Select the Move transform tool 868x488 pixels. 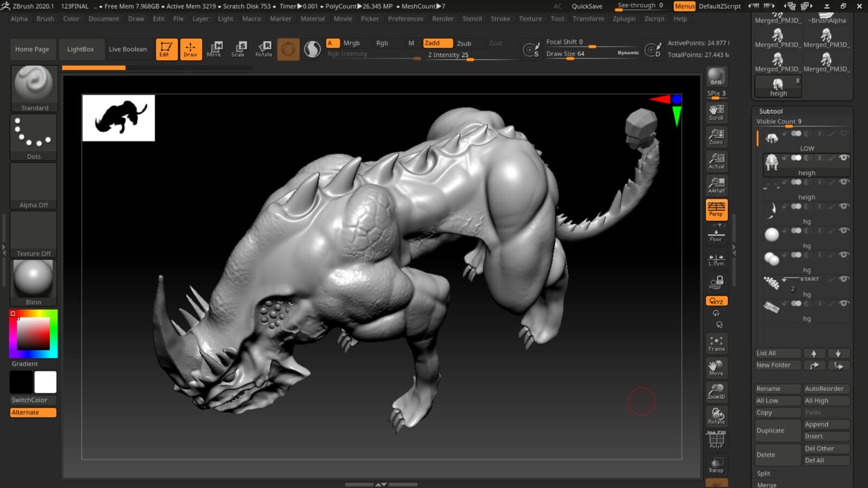point(214,49)
